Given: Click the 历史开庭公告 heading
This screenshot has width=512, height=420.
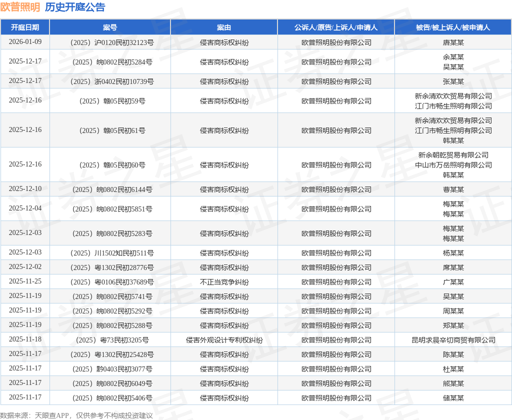Looking at the screenshot, I should (75, 7).
